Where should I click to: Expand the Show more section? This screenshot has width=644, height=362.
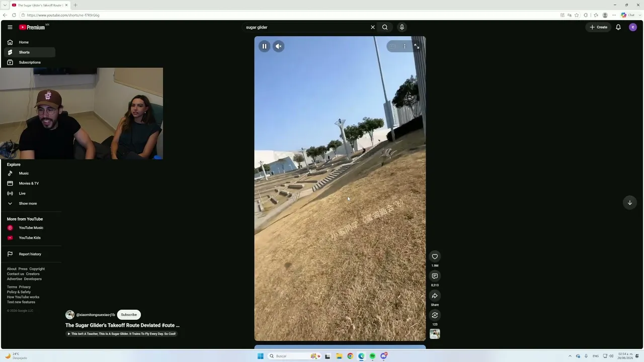pos(30,204)
